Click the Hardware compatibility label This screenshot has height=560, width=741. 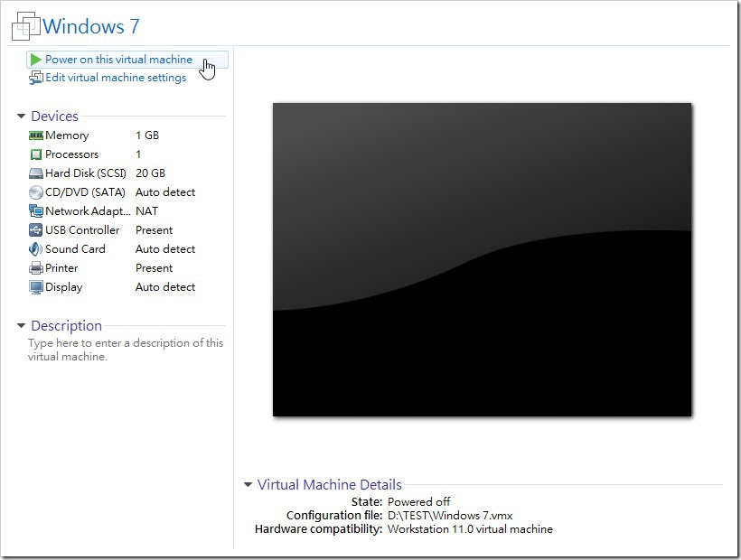pyautogui.click(x=318, y=528)
